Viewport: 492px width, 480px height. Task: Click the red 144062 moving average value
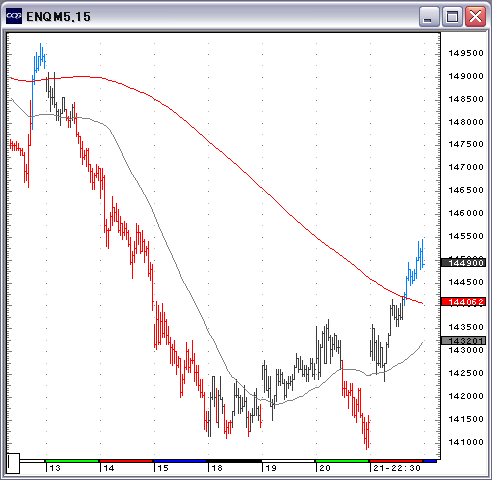463,302
